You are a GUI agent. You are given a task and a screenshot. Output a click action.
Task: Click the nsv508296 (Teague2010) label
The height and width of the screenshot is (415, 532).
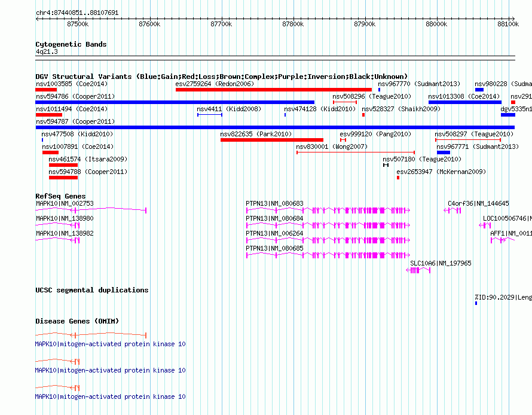pos(372,96)
